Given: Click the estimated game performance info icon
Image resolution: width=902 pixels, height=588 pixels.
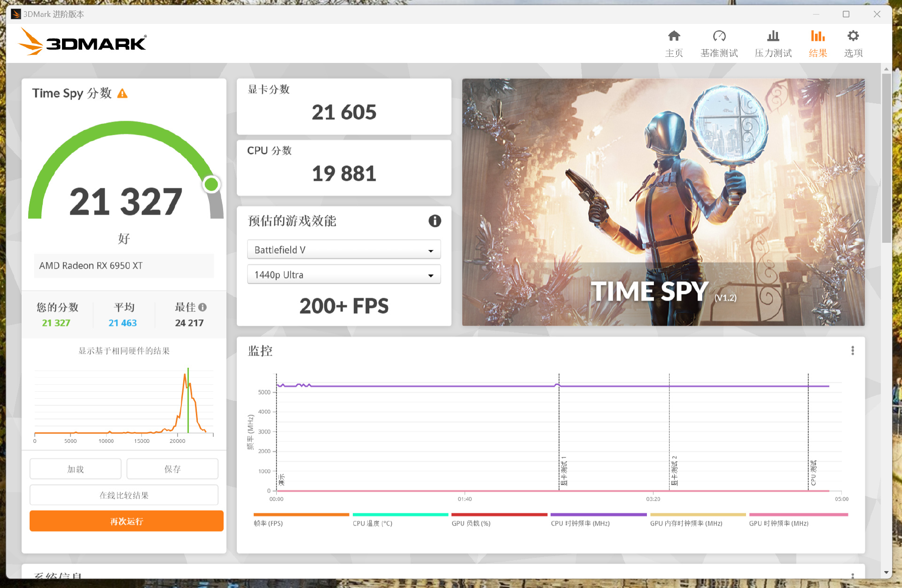Looking at the screenshot, I should click(435, 221).
